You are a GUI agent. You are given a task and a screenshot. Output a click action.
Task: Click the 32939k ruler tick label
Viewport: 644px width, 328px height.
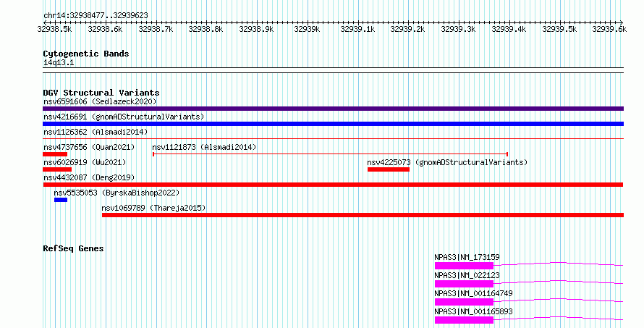[307, 30]
